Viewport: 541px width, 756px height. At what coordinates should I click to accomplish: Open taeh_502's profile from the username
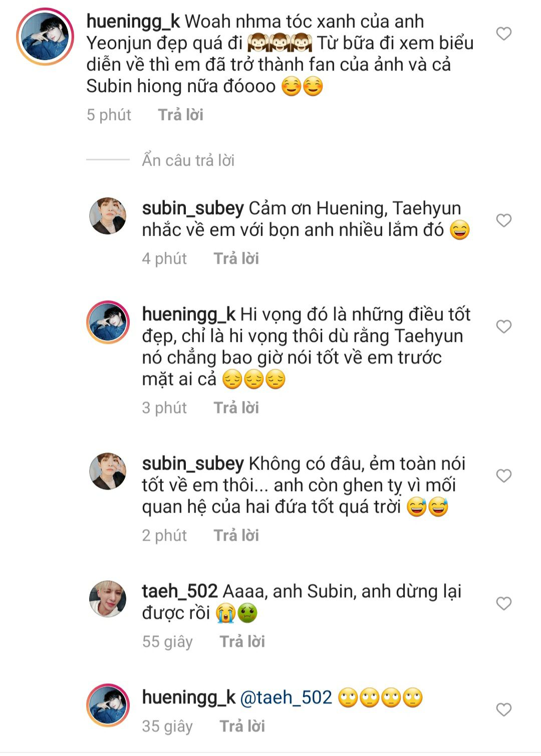tap(180, 591)
